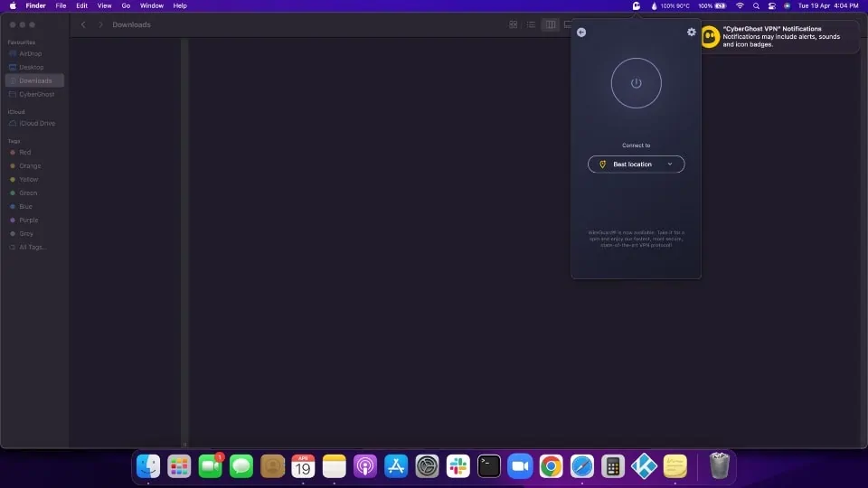The height and width of the screenshot is (488, 868).
Task: Open Messages from the Dock
Action: (241, 466)
